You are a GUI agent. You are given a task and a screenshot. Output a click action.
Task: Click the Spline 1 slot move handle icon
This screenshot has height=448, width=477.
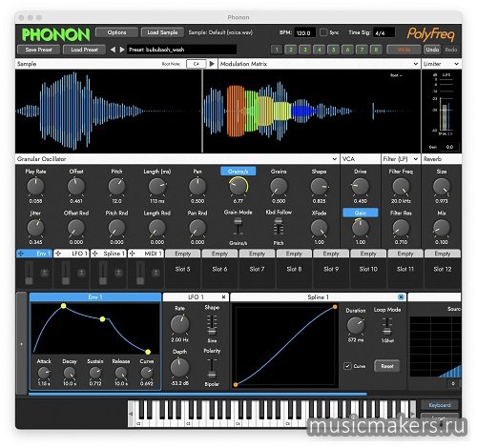point(95,254)
